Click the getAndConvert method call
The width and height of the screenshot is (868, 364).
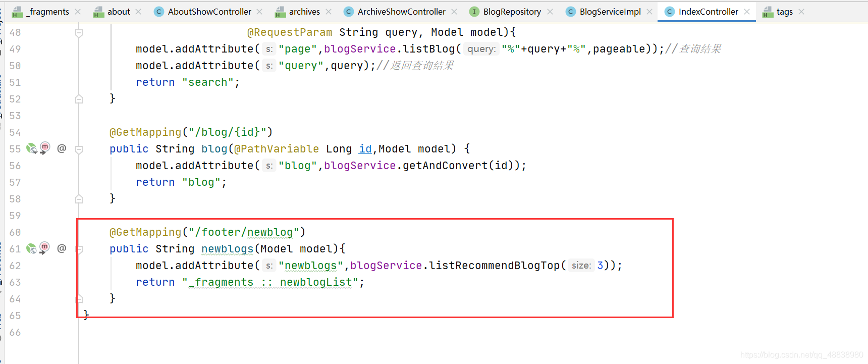(x=445, y=166)
